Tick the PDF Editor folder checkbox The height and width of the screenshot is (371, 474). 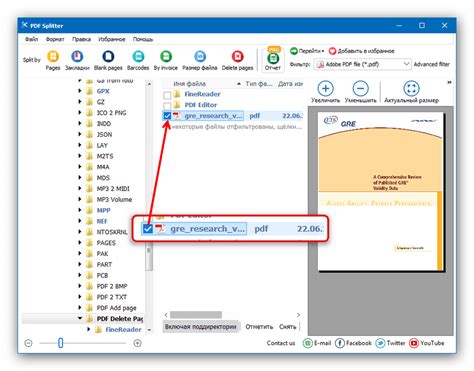[167, 106]
